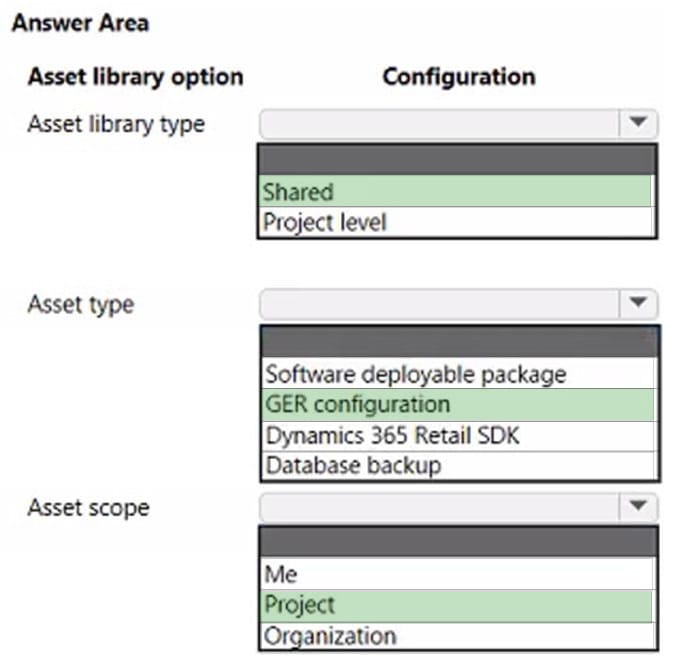Click the Asset library option column header
This screenshot has width=673, height=669.
(135, 77)
